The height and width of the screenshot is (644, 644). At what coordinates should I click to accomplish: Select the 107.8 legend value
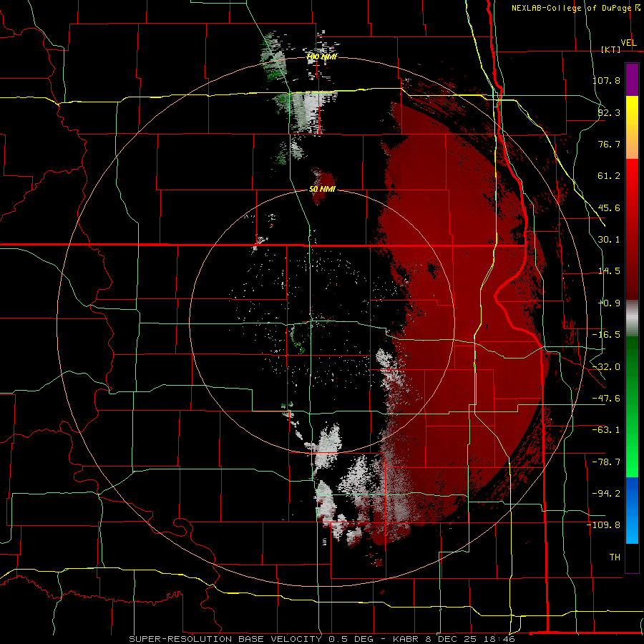(x=606, y=80)
